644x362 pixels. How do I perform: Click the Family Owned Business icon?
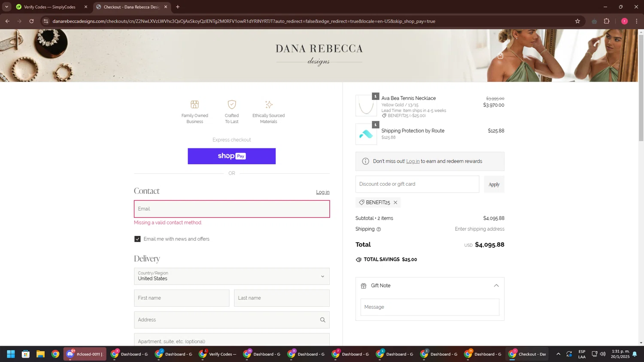(x=194, y=104)
